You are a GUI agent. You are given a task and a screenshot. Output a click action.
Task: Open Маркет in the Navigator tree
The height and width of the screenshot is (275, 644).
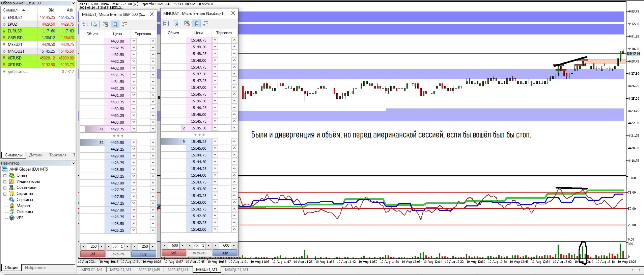point(23,206)
